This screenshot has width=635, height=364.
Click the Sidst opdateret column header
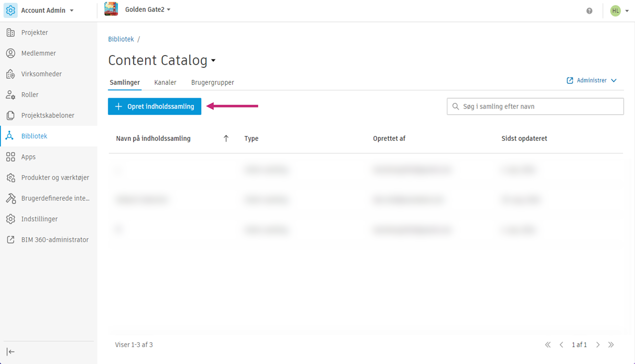(x=524, y=139)
